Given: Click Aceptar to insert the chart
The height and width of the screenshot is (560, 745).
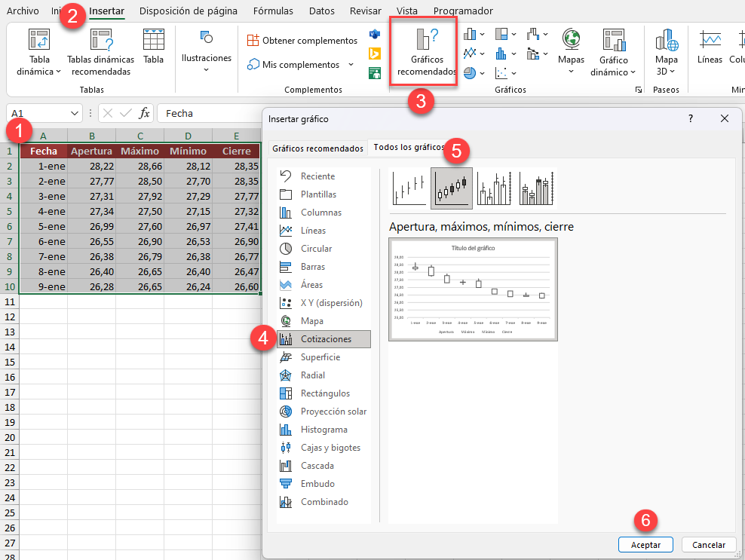Looking at the screenshot, I should click(x=645, y=545).
